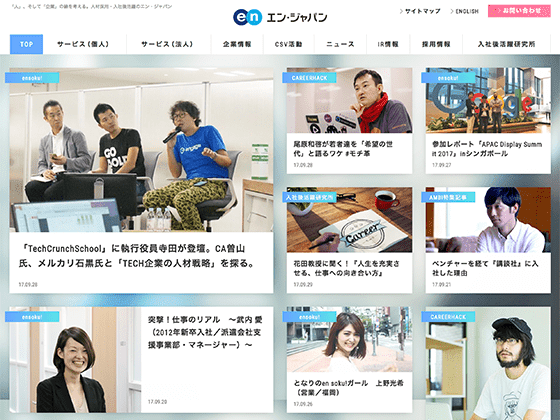Screen dimensions: 560x420
Task: Click ensoku! tag on 武内愛 article
Action: [32, 316]
